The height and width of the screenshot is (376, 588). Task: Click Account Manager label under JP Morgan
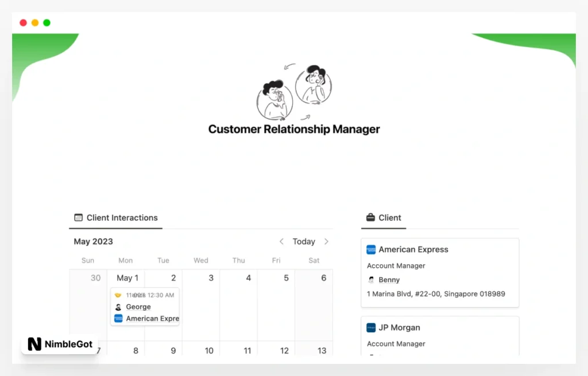point(396,344)
